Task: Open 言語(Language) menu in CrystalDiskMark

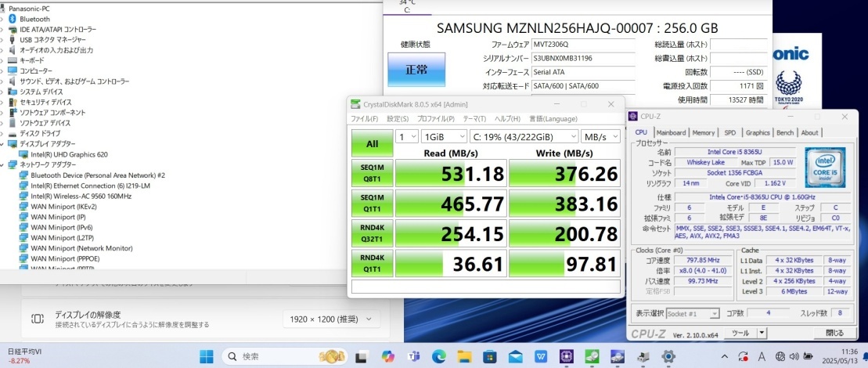Action: click(553, 119)
